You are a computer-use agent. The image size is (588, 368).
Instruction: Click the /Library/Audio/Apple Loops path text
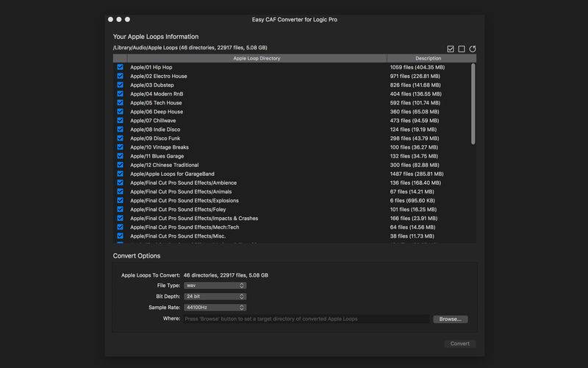(190, 48)
